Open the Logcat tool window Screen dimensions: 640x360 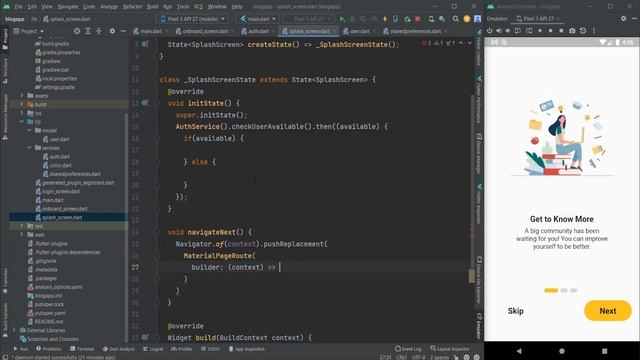click(x=153, y=349)
